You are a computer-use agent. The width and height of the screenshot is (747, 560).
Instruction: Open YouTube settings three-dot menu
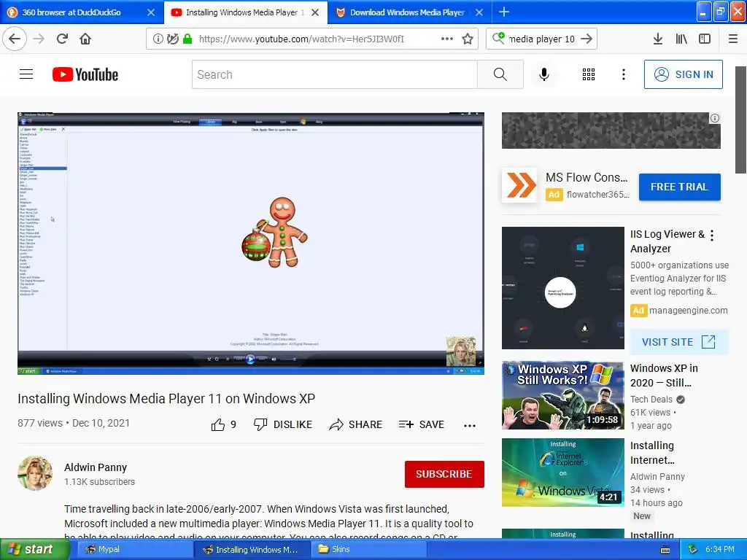pos(623,74)
